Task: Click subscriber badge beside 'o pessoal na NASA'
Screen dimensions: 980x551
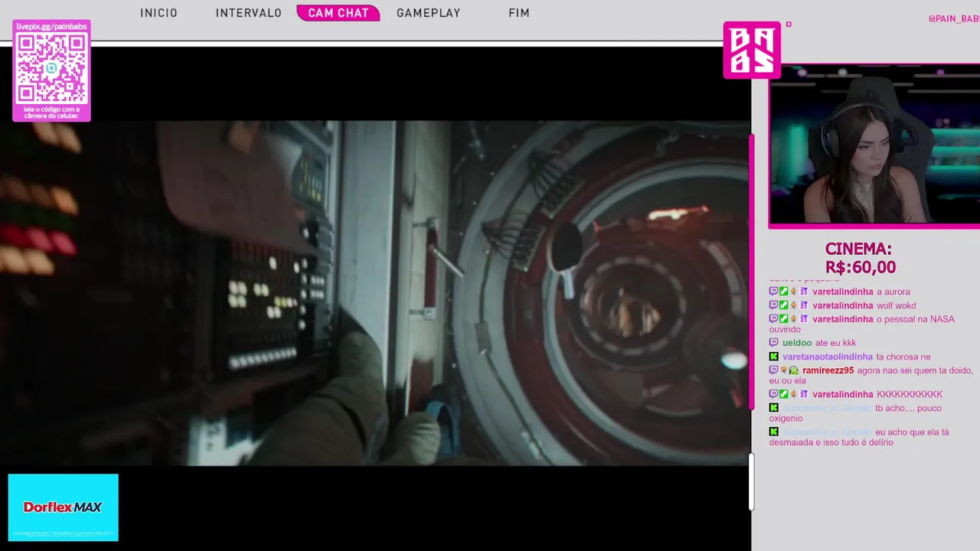Action: [x=804, y=319]
